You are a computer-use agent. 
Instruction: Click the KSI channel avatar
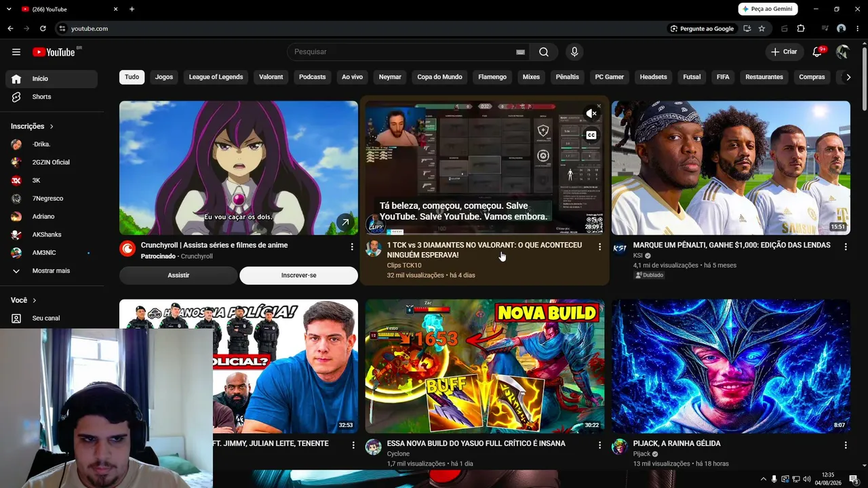(x=620, y=248)
